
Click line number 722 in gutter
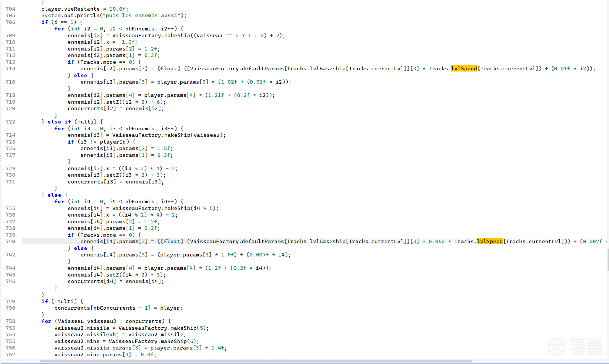coord(10,122)
